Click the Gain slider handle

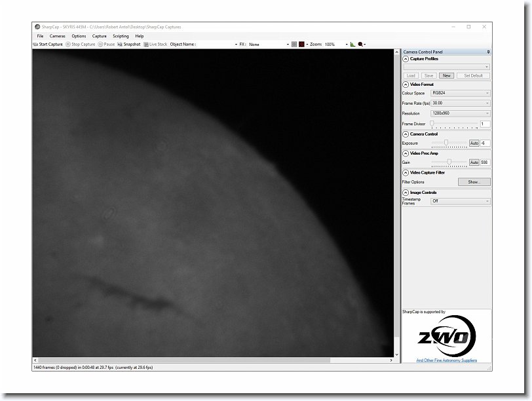[x=449, y=162]
